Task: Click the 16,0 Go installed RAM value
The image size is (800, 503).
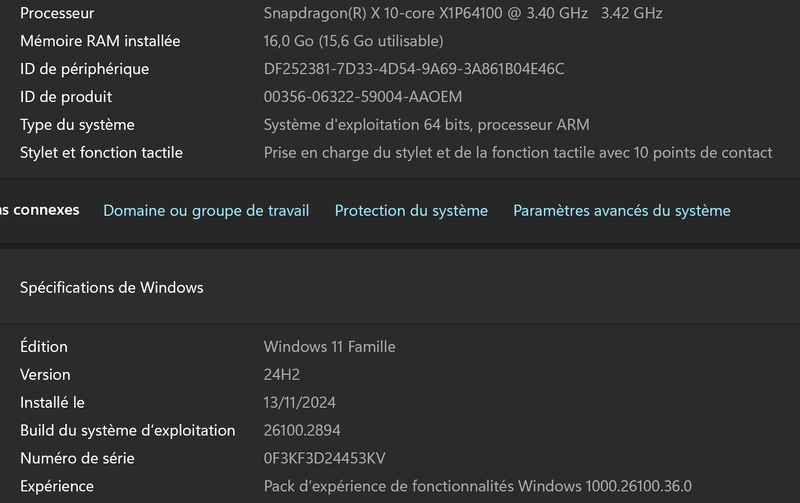Action: tap(353, 41)
